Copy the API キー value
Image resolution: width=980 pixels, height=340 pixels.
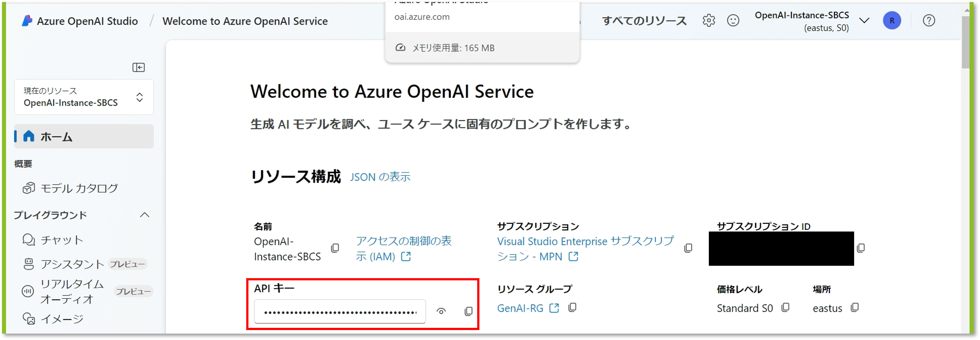tap(468, 312)
